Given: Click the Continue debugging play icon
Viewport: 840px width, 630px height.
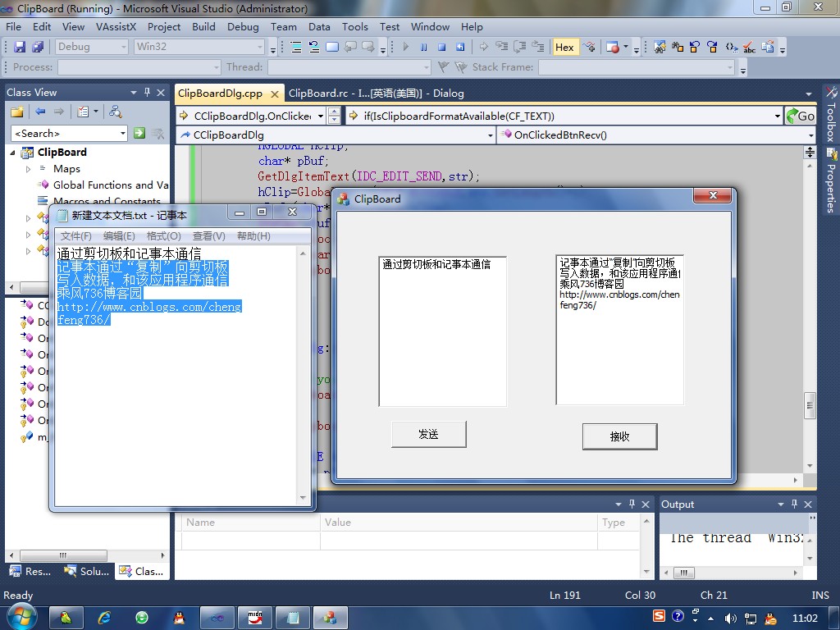Looking at the screenshot, I should click(x=405, y=47).
